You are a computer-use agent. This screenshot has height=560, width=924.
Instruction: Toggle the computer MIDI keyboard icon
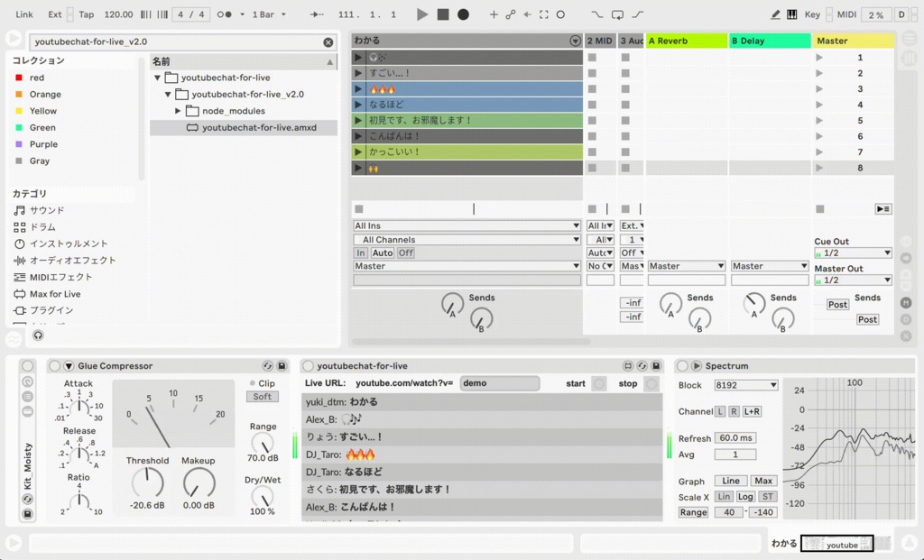pos(792,14)
